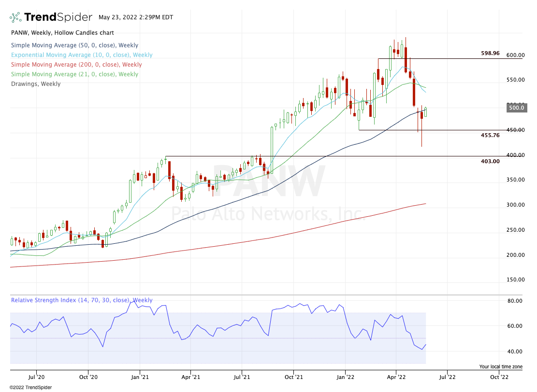
Task: Select the Simple Moving Average (200) legend
Action: pos(76,64)
